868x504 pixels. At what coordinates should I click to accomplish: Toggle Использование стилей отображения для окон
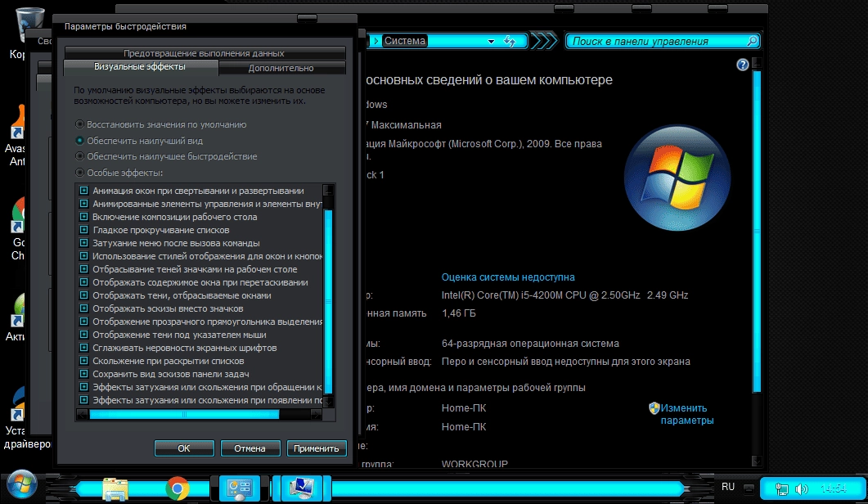click(83, 256)
